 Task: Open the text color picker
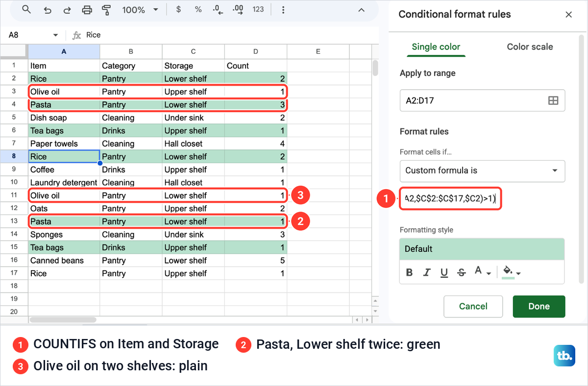click(x=482, y=272)
